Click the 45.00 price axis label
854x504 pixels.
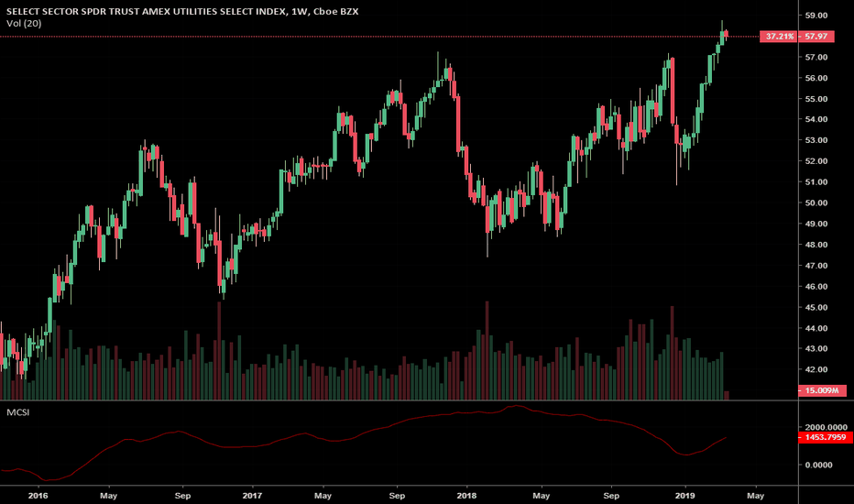pyautogui.click(x=816, y=307)
